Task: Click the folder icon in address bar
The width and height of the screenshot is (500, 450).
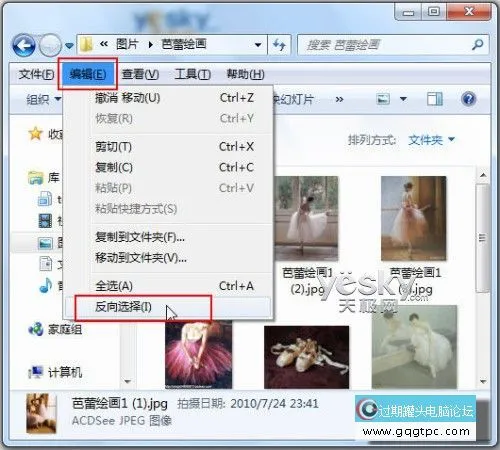Action: point(86,44)
